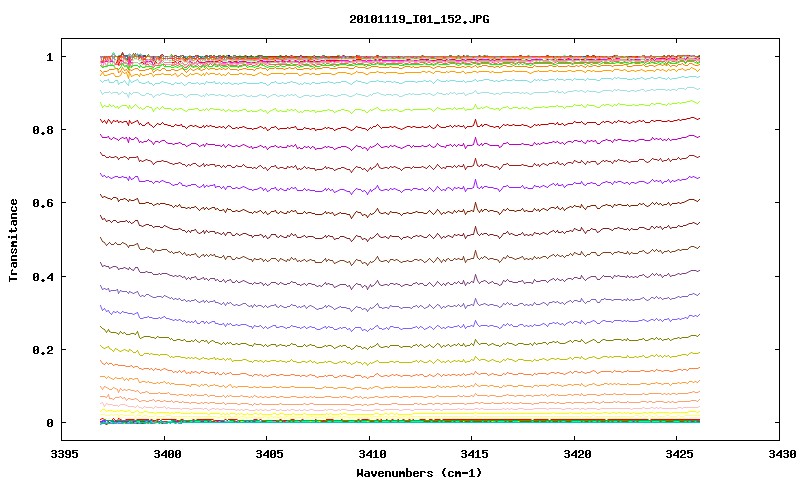The image size is (800, 480).
Task: Click the y-axis tick label 1
Action: 49,57
